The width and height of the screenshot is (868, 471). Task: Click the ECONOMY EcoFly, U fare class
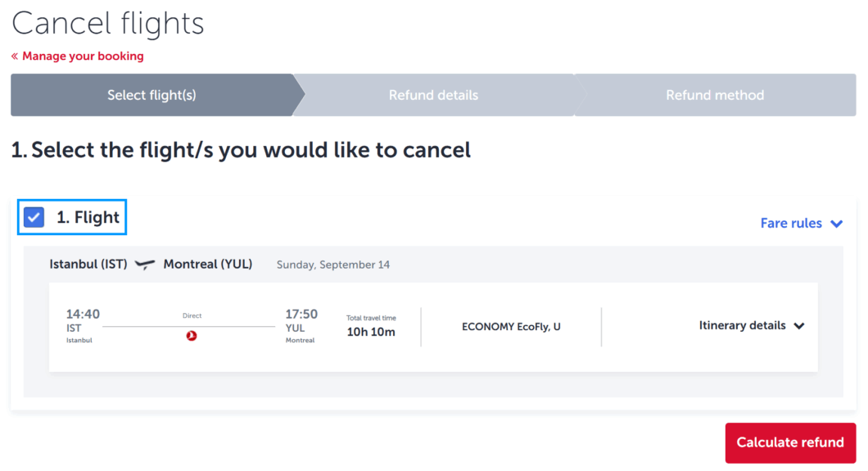click(x=511, y=327)
